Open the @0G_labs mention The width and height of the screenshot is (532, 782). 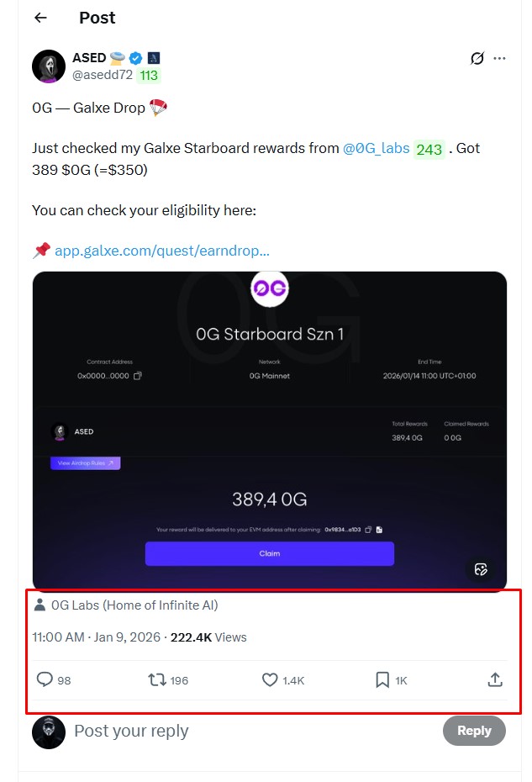point(377,148)
